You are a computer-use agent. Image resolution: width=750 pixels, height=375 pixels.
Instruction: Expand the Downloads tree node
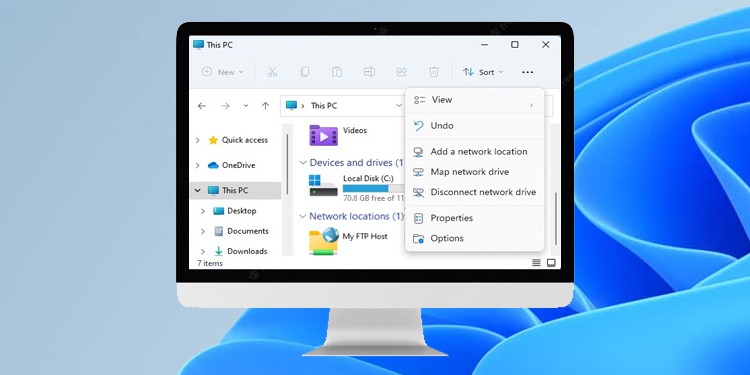tap(203, 251)
